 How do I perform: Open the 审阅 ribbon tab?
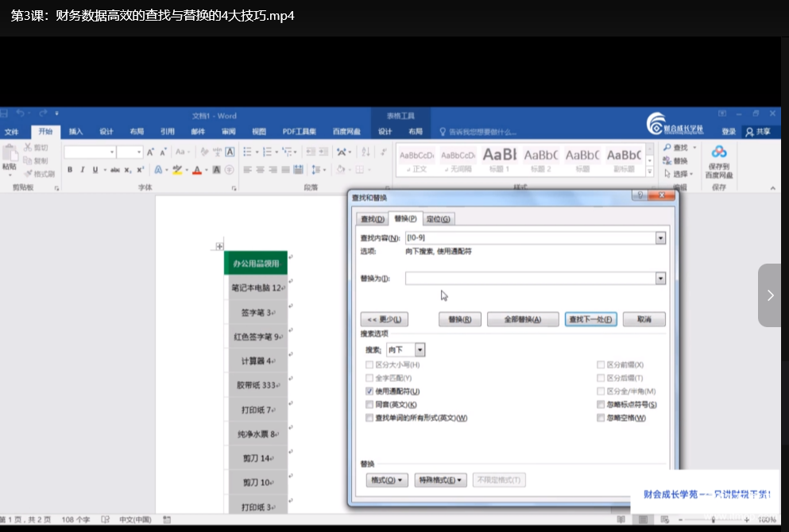coord(229,132)
